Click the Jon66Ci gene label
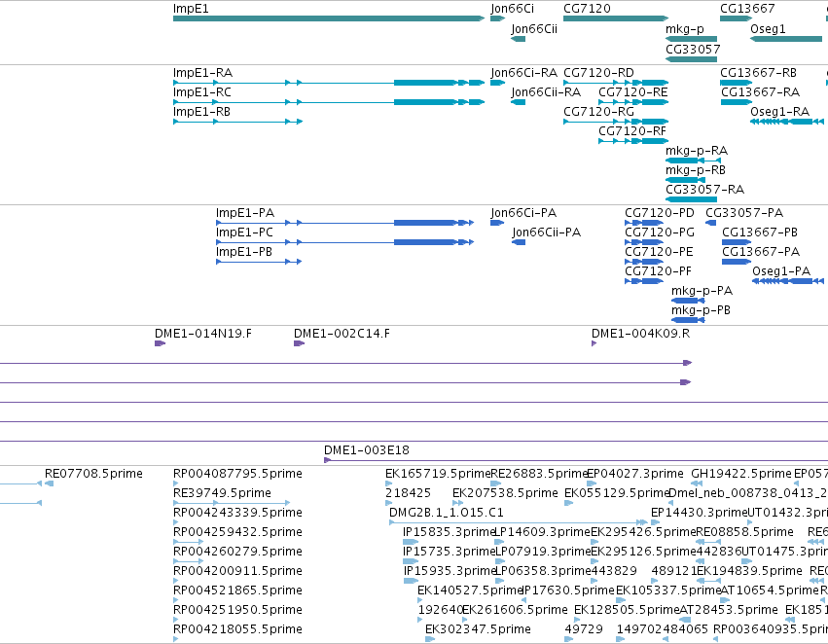This screenshot has width=828, height=644. coord(512,9)
